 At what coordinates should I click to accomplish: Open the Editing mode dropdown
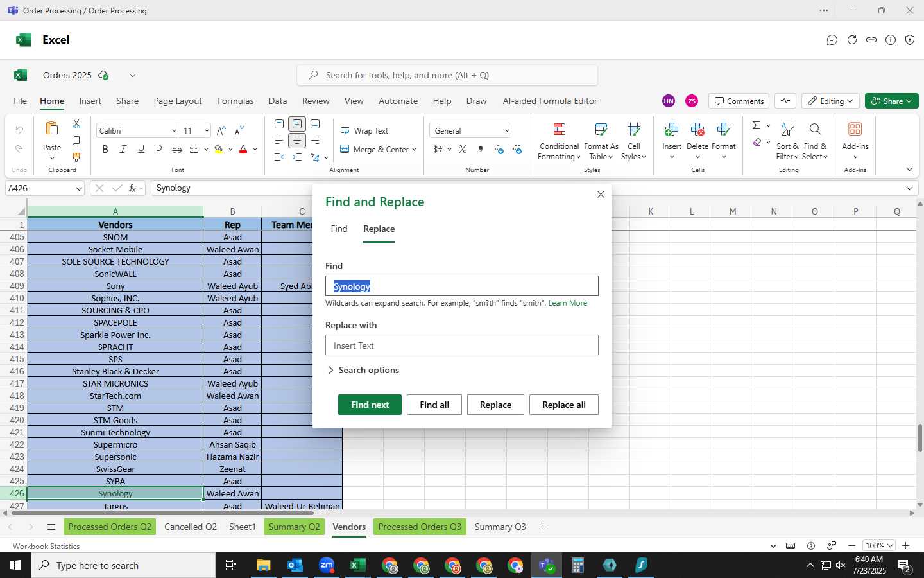831,101
